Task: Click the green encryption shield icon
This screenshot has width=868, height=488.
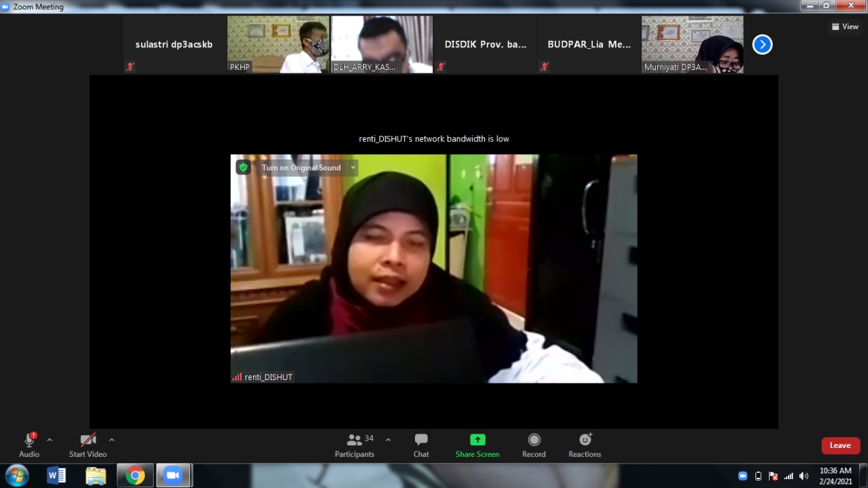Action: tap(243, 167)
